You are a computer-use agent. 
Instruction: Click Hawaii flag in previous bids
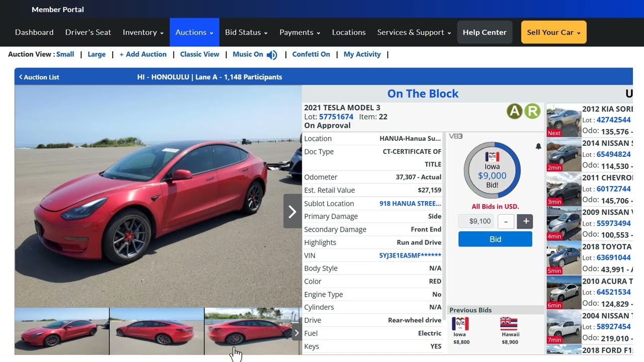[x=509, y=324]
